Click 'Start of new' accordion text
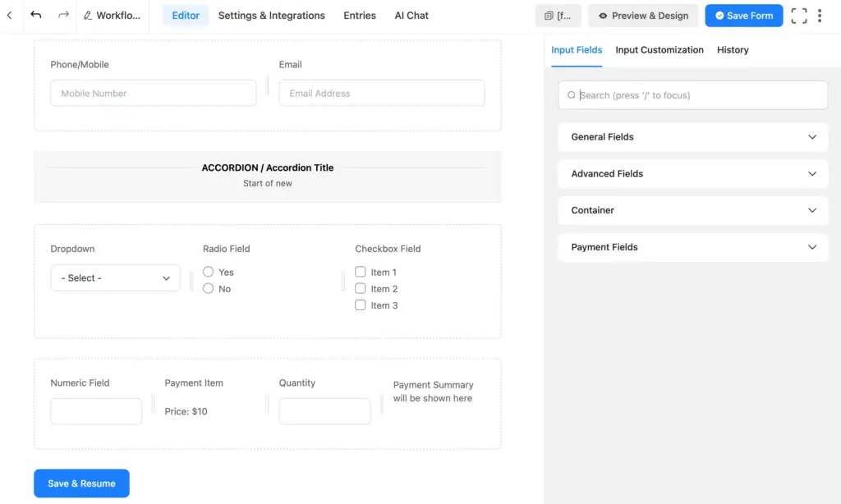This screenshot has height=504, width=841. 268,183
